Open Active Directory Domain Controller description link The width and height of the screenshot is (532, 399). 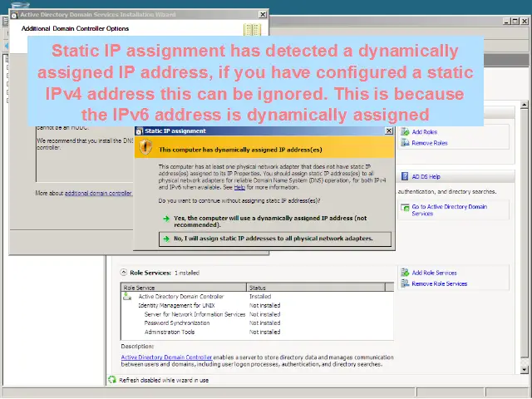tap(166, 357)
